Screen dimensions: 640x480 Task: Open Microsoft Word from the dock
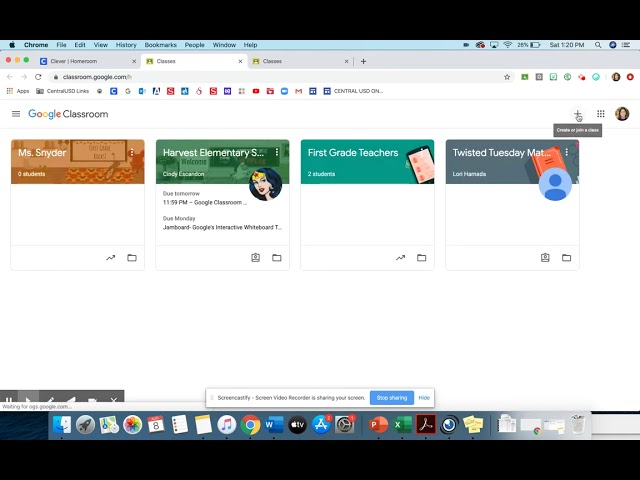(x=274, y=425)
